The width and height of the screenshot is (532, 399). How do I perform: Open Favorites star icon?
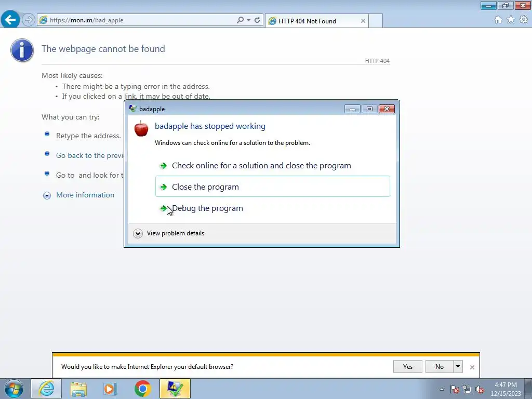pos(511,20)
